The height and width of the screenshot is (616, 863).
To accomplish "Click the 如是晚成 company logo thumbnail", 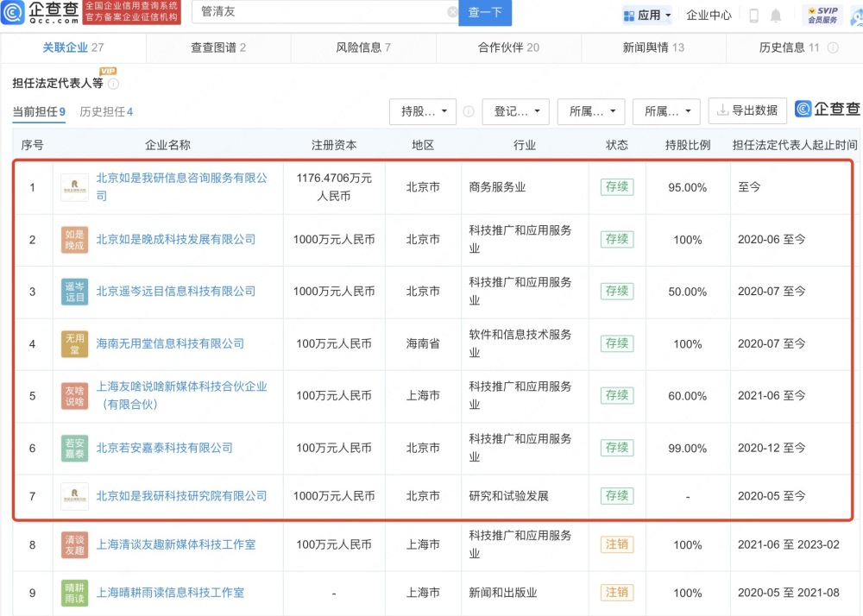I will 74,240.
